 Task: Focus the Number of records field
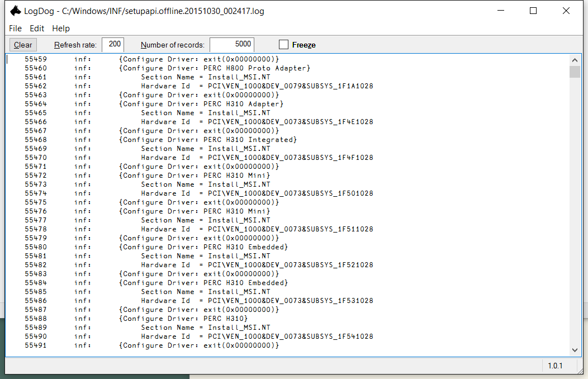point(232,45)
